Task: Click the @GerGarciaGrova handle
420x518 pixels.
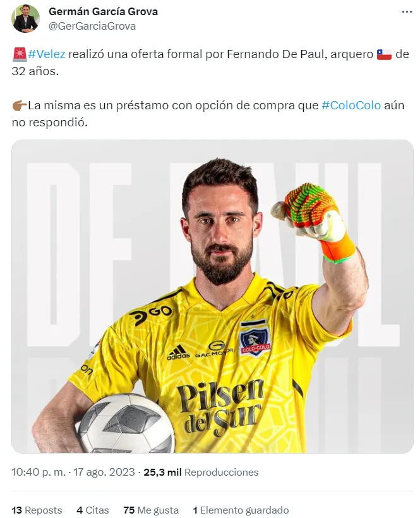Action: 92,26
